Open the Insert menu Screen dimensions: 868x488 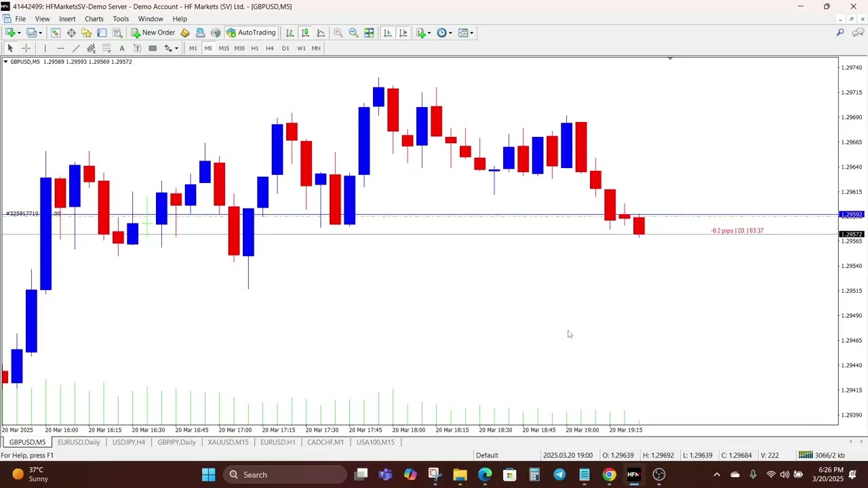pos(67,19)
